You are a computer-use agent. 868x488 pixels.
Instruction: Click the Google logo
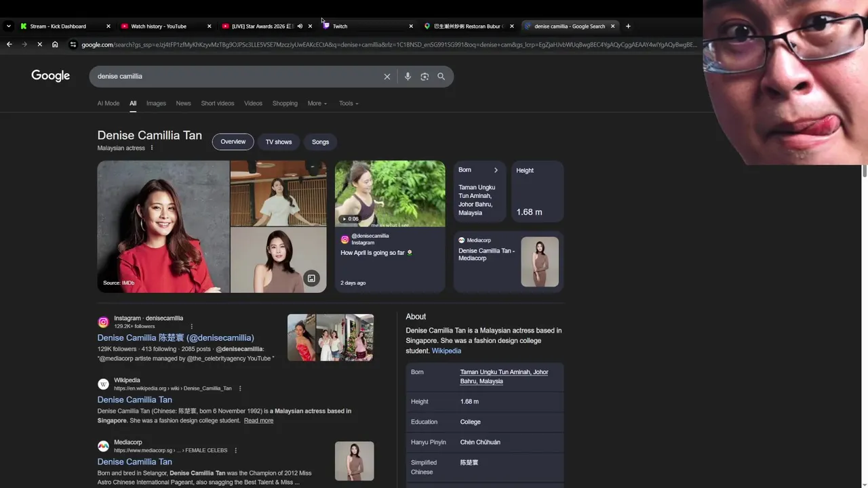(x=51, y=76)
